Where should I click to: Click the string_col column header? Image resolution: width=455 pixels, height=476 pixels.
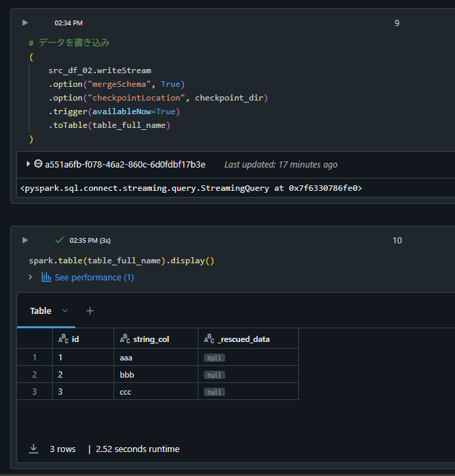[x=156, y=339]
